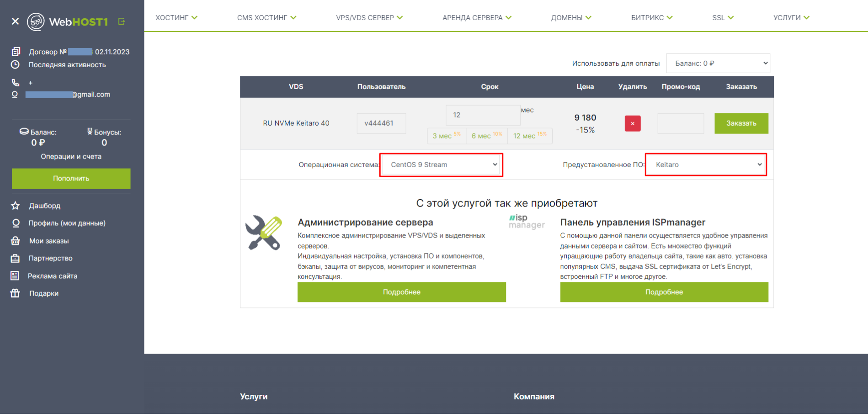Click the price 9 180
This screenshot has height=419, width=868.
(x=585, y=117)
